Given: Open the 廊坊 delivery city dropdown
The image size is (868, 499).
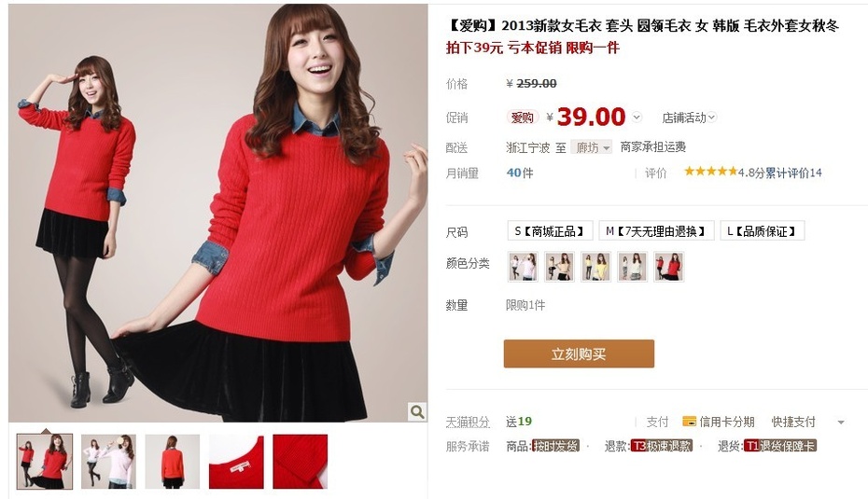Looking at the screenshot, I should pos(591,147).
